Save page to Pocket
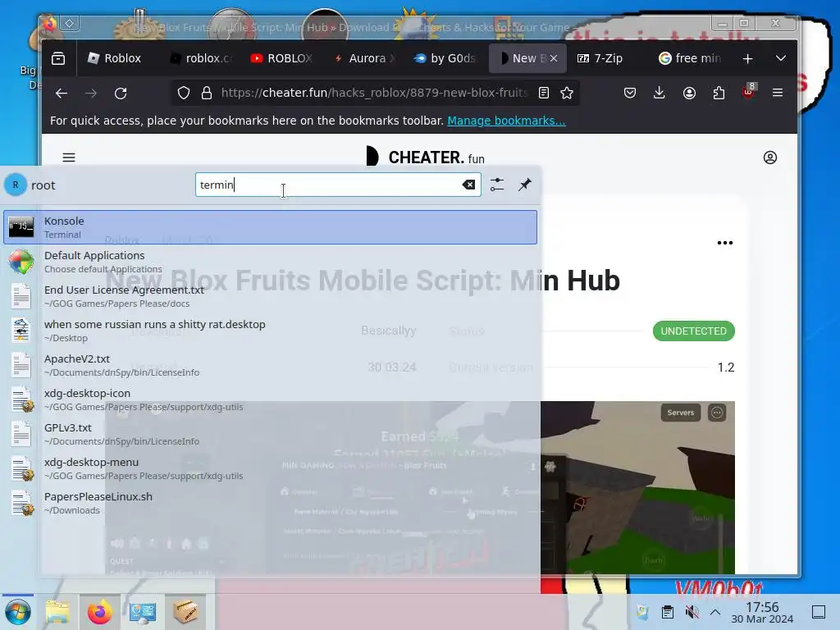840x630 pixels. 630,94
